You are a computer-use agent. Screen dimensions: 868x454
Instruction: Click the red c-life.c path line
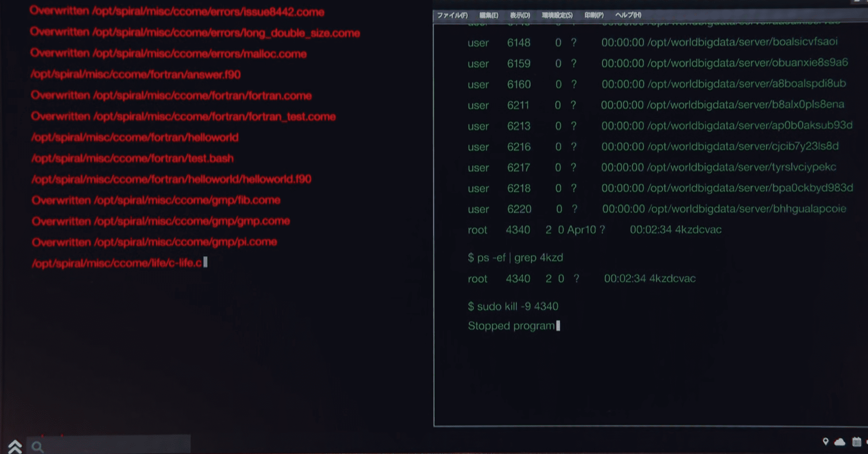click(x=117, y=263)
